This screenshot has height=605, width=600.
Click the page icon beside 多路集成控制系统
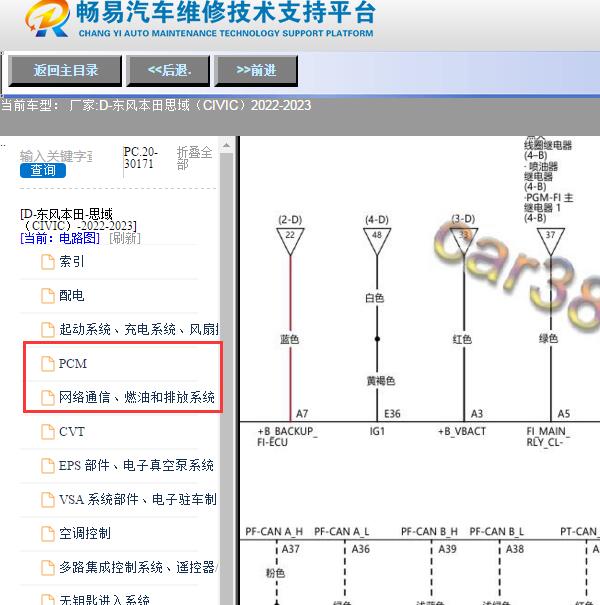(x=48, y=567)
